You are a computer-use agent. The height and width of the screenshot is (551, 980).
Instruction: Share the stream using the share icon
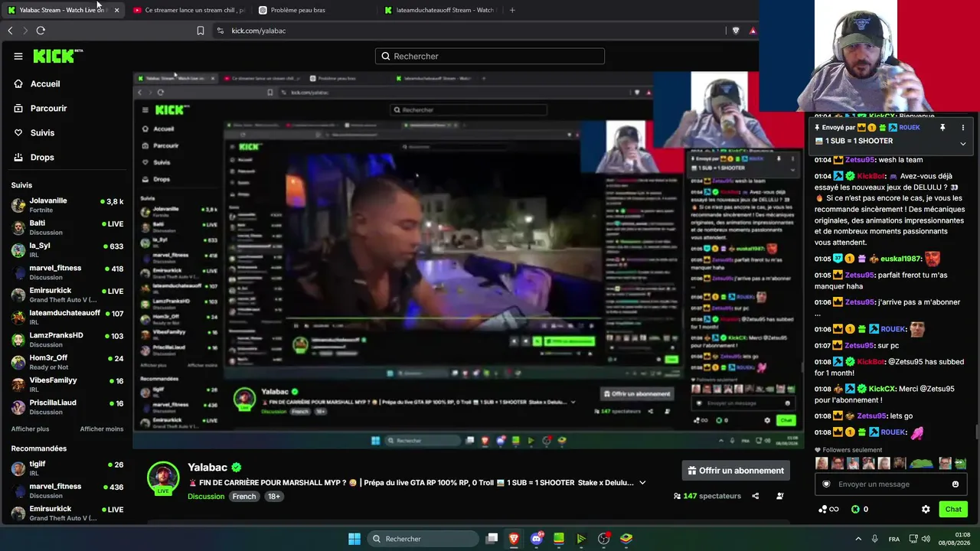click(x=756, y=496)
